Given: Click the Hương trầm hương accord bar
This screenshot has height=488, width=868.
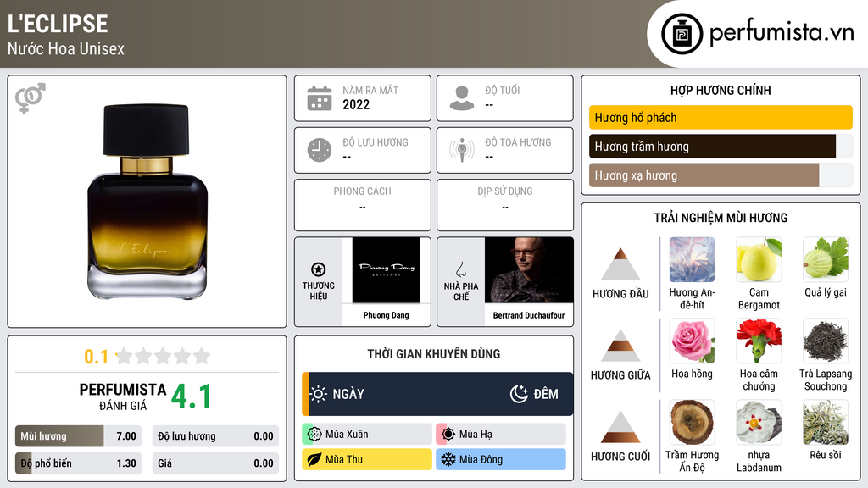Looking at the screenshot, I should click(x=721, y=146).
